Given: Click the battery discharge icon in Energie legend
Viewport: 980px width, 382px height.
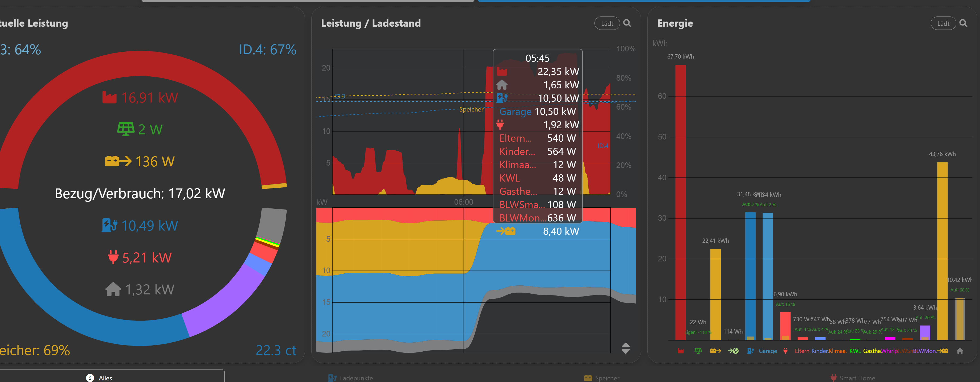Looking at the screenshot, I should 715,351.
